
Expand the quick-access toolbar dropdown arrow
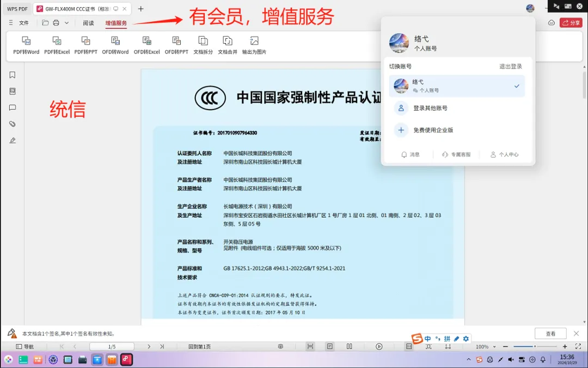[66, 23]
